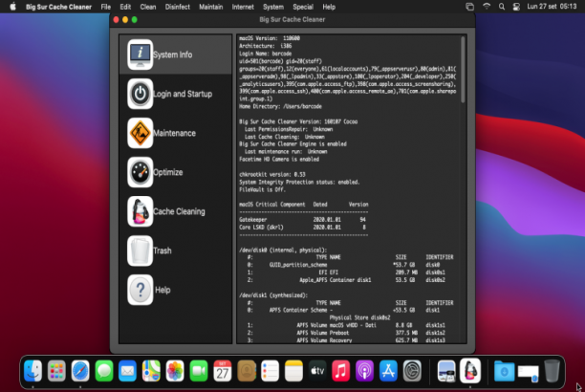585x392 pixels.
Task: Click the screen mirroring menu bar icon
Action: click(469, 7)
